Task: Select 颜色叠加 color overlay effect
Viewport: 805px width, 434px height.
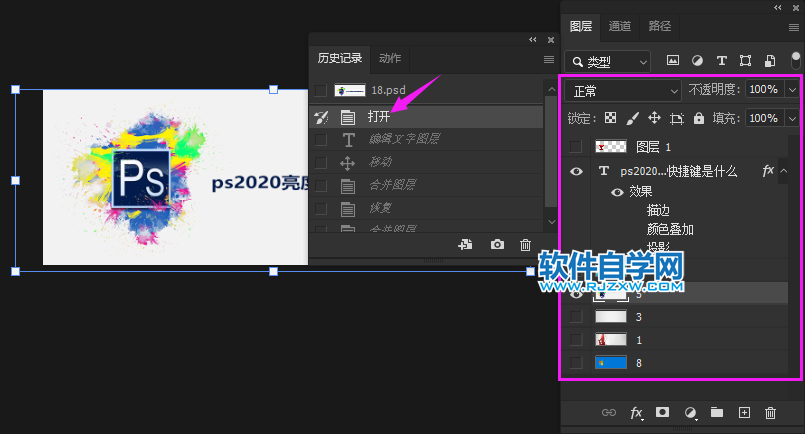Action: pyautogui.click(x=670, y=229)
